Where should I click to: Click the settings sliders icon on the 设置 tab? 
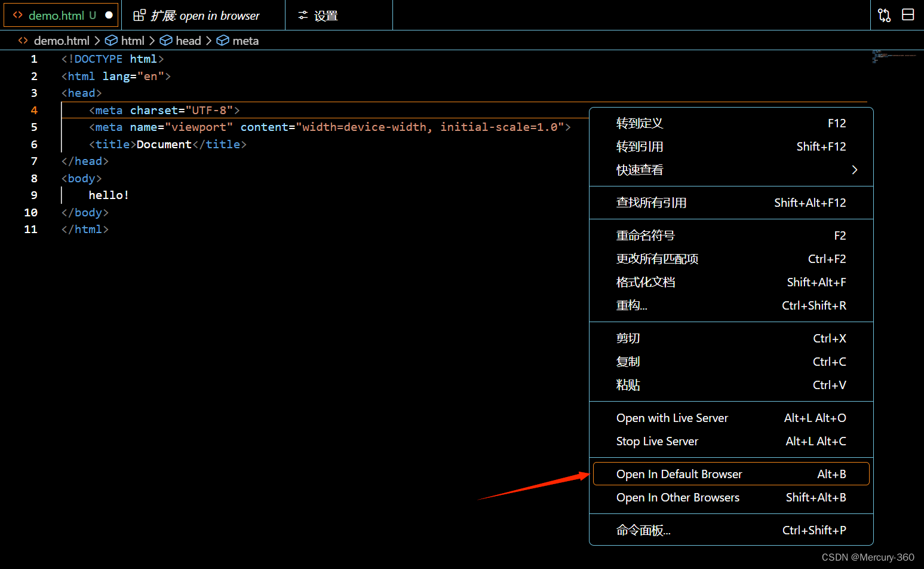coord(303,15)
